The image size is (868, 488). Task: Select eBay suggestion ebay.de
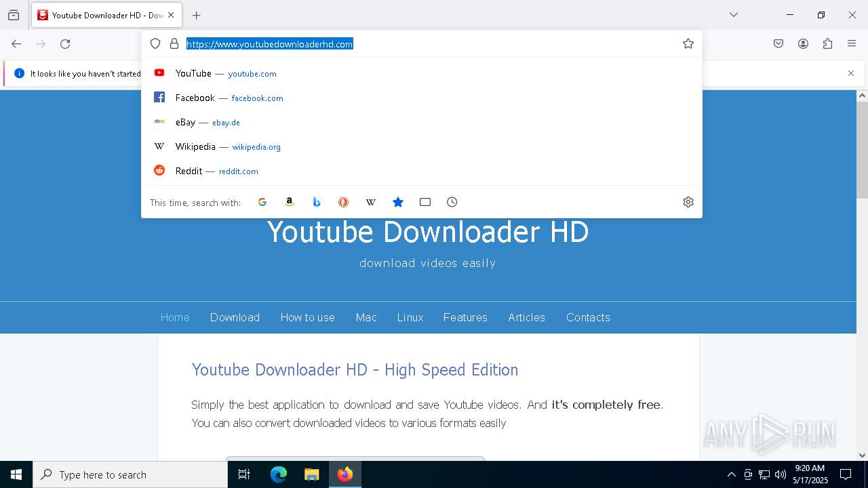[422, 122]
